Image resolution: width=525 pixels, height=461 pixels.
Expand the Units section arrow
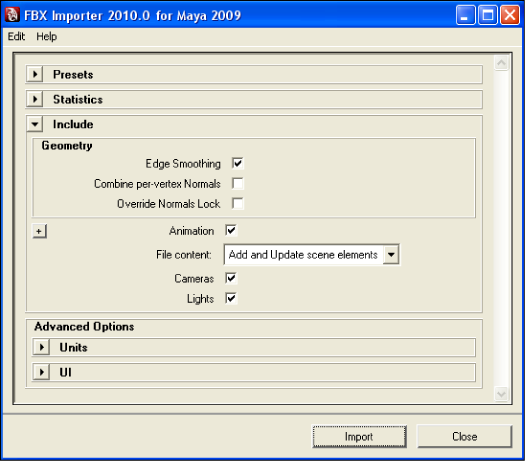pos(42,347)
